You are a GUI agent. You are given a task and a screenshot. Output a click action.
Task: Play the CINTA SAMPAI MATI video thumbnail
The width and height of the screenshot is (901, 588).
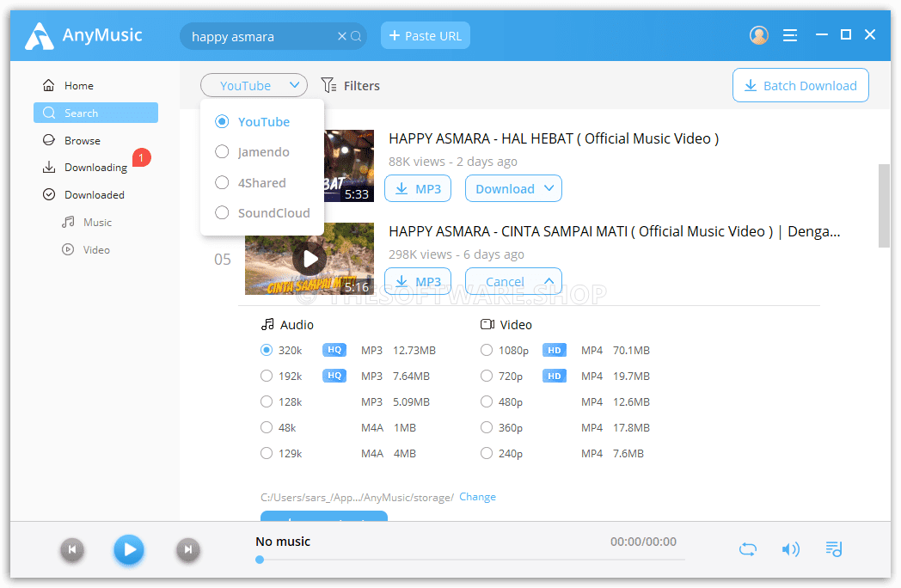310,260
